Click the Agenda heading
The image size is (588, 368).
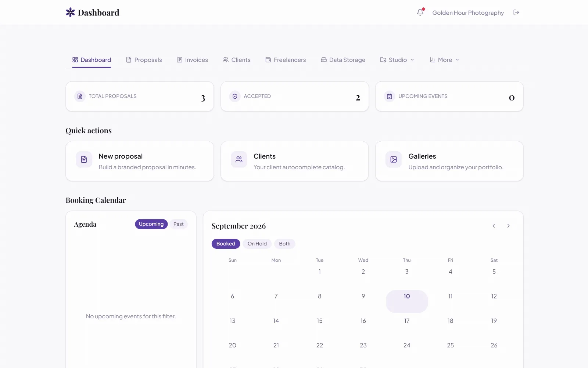pyautogui.click(x=85, y=224)
